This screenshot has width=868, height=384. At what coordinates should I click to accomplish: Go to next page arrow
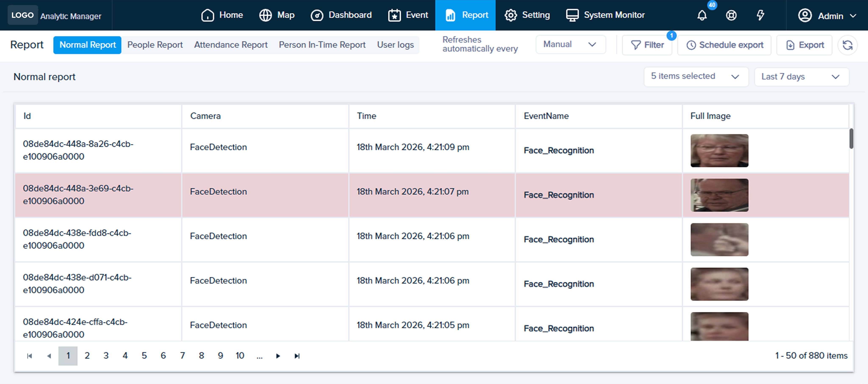point(278,356)
